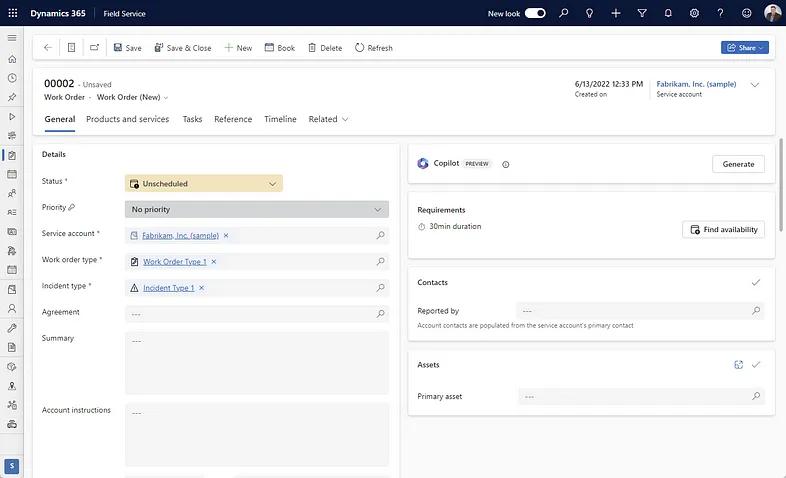This screenshot has width=786, height=478.
Task: Click the advanced filter funnel icon
Action: [642, 13]
